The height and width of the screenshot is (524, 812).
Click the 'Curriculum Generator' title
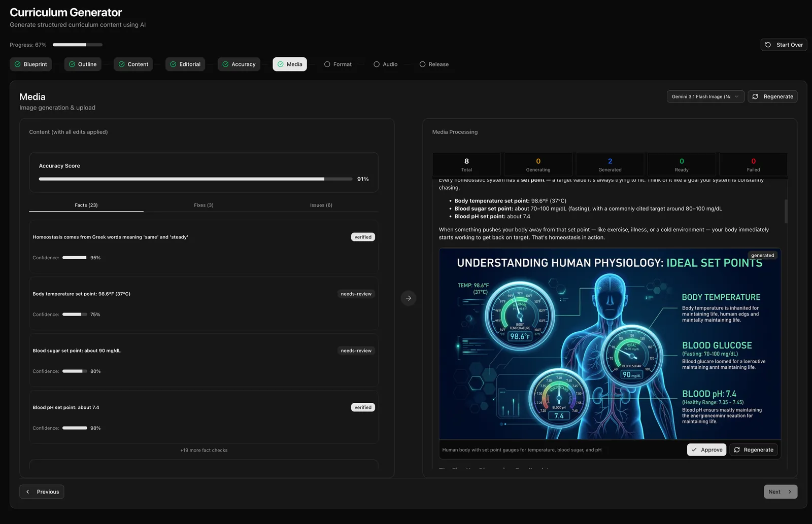point(66,12)
